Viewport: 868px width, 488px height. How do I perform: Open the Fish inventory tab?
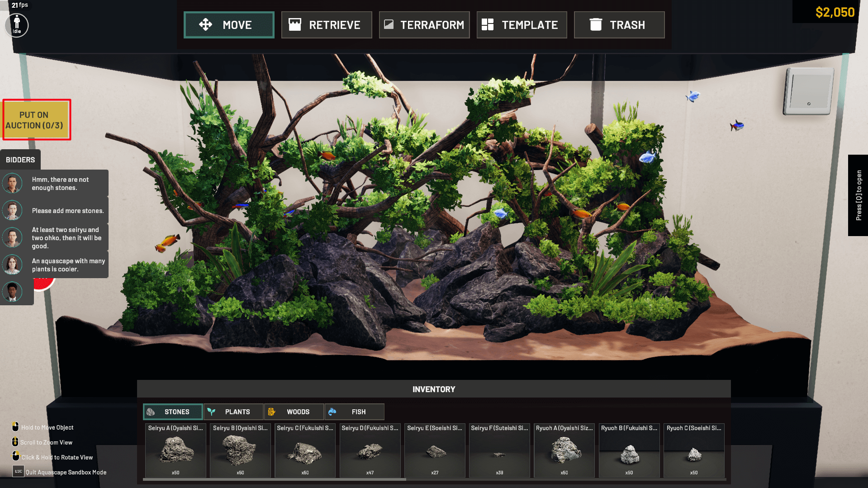click(x=354, y=412)
